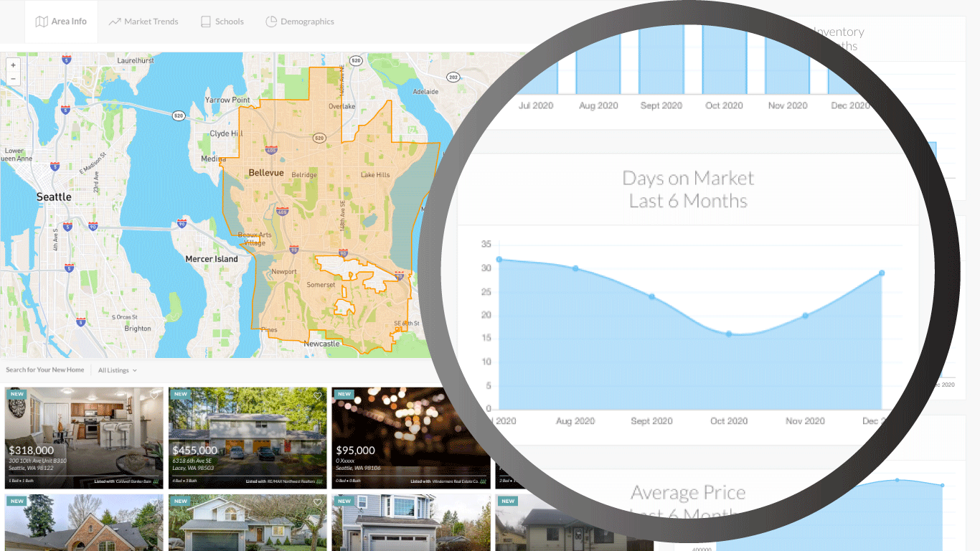Click the Clyde Hill map label

tap(227, 133)
